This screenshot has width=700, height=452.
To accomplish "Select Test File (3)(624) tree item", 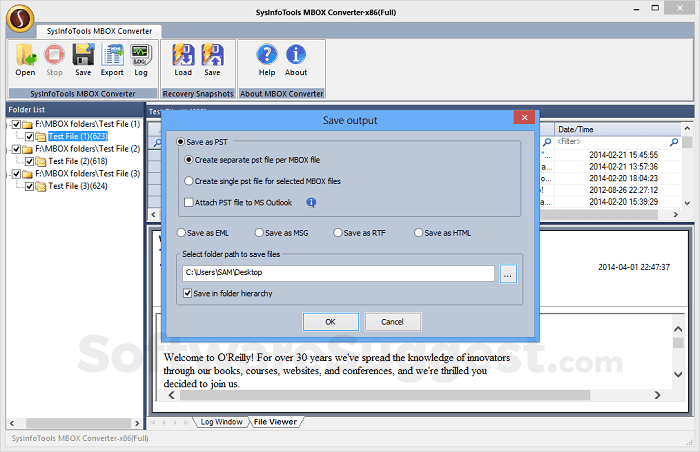I will pos(78,186).
